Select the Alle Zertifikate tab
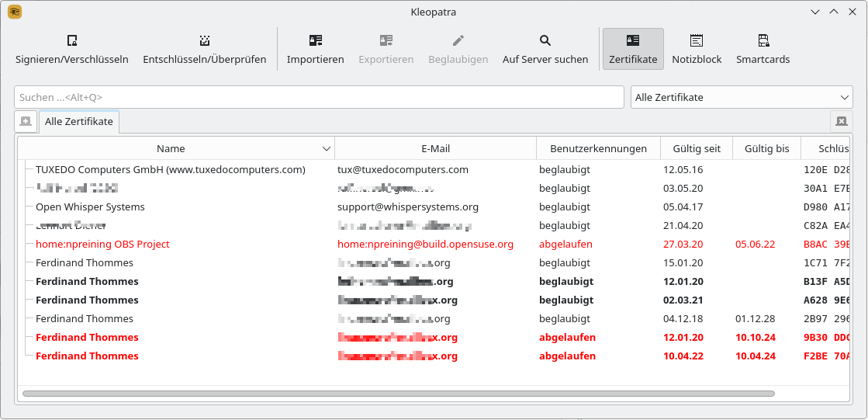868x420 pixels. coord(79,121)
